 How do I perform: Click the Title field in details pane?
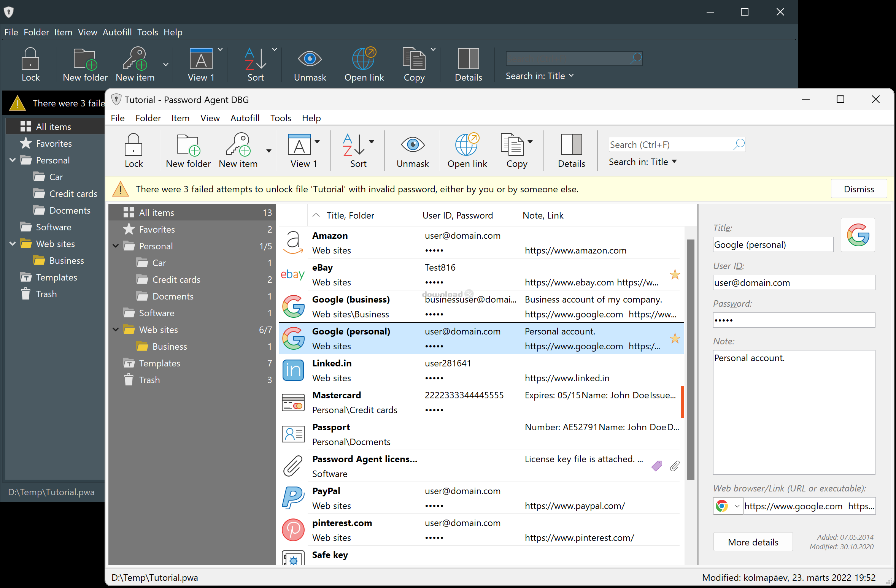pyautogui.click(x=773, y=244)
